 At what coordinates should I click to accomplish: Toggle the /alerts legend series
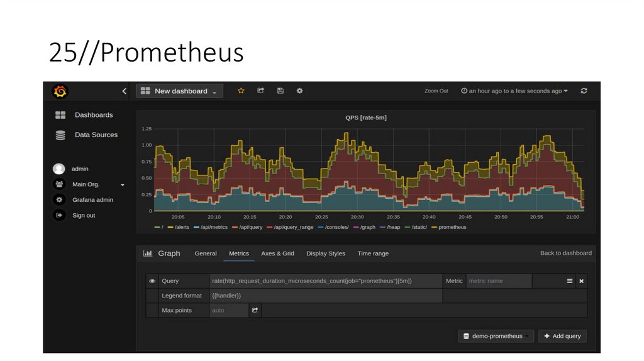point(178,227)
